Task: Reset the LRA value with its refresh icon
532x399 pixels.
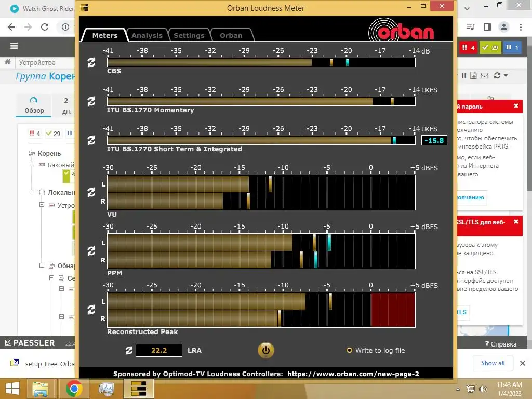Action: point(129,351)
